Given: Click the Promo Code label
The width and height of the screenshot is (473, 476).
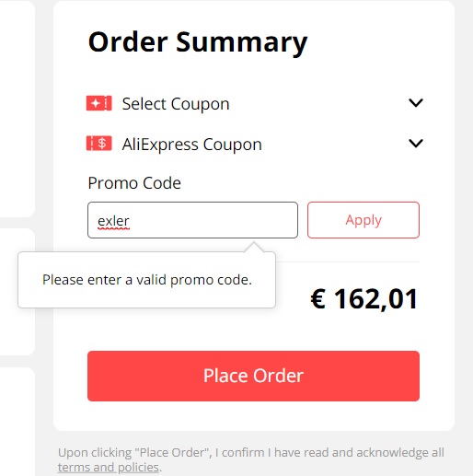Looking at the screenshot, I should pyautogui.click(x=134, y=183).
